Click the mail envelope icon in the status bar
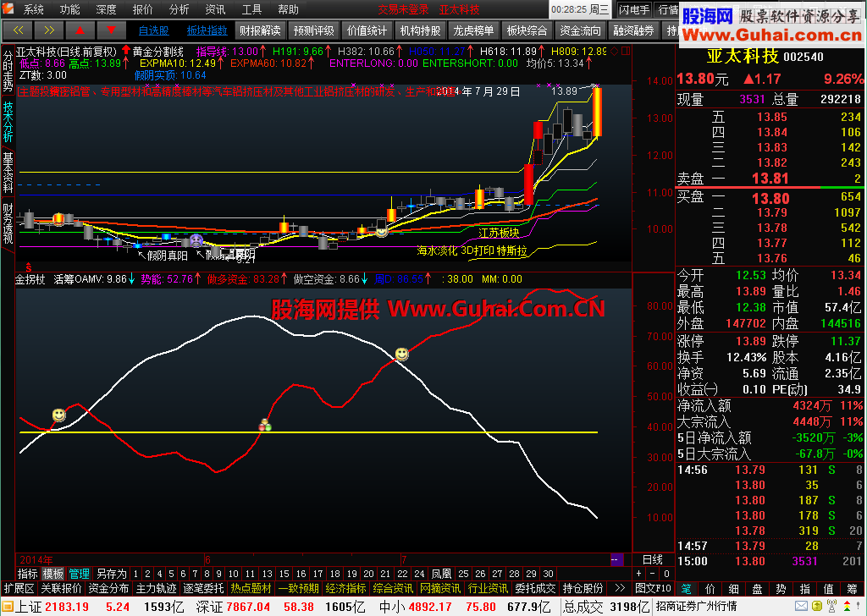 [801, 607]
